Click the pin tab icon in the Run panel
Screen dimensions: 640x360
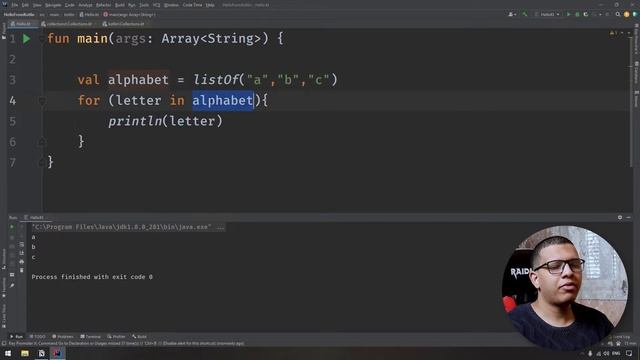pos(12,285)
